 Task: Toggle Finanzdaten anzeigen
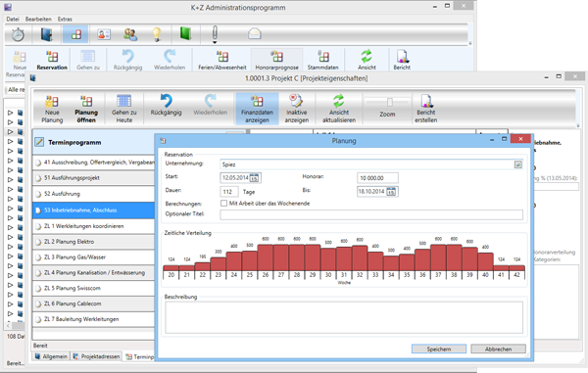pos(257,109)
